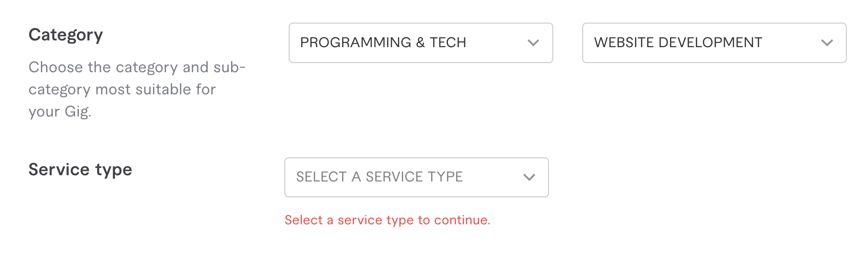Click the "PROGRAMMING & TECH" selected value text

[x=383, y=42]
